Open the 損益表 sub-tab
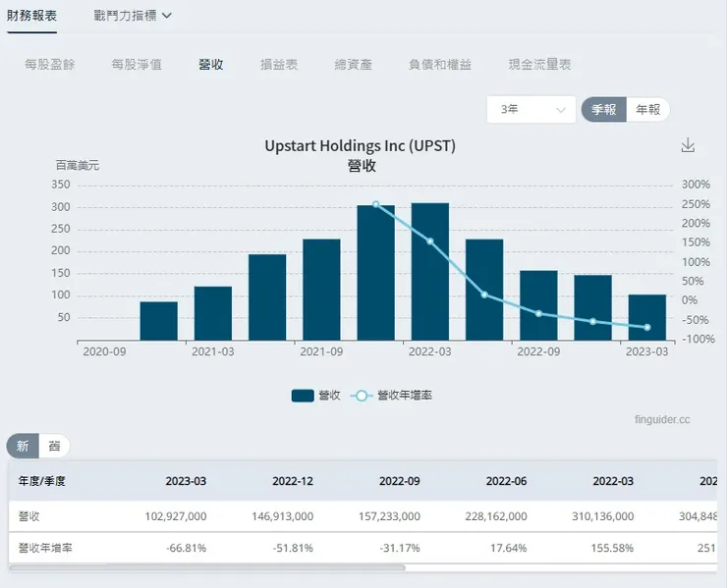The height and width of the screenshot is (588, 727). [279, 65]
